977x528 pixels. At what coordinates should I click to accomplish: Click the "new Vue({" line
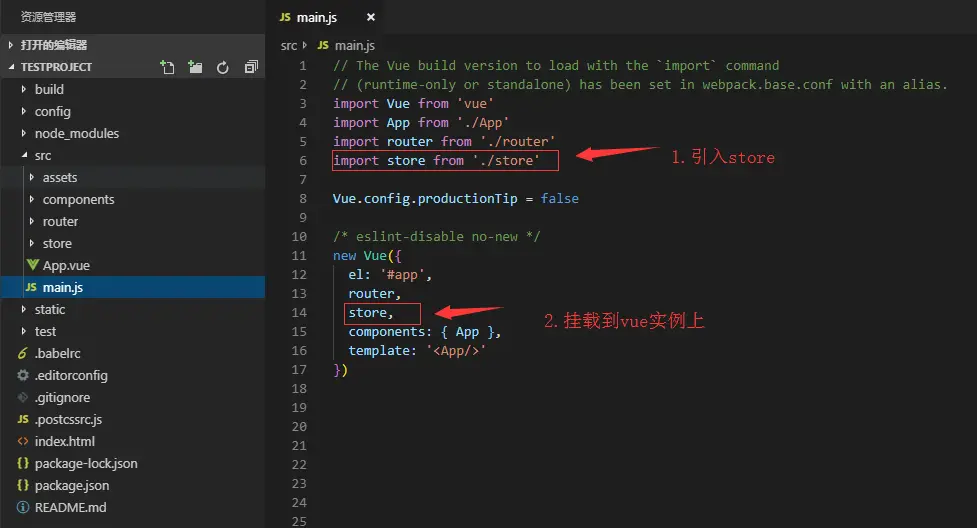click(x=367, y=256)
